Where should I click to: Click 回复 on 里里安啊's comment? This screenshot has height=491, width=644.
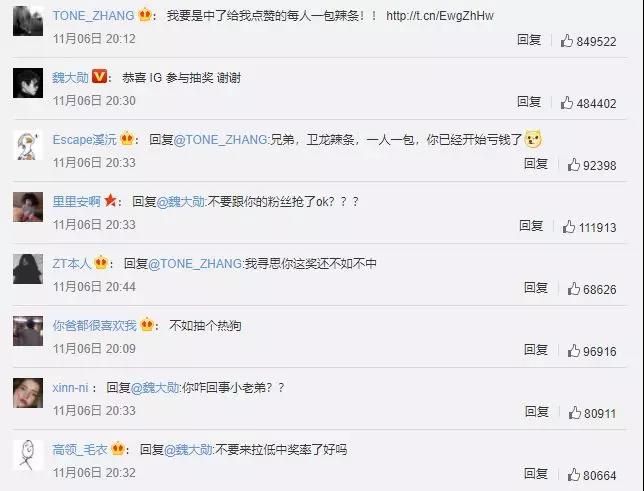pyautogui.click(x=531, y=226)
